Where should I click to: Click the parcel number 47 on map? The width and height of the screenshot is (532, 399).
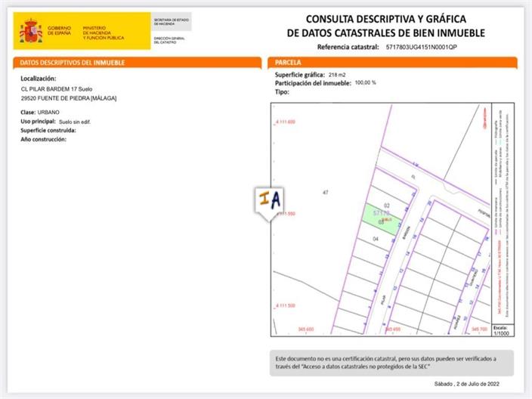click(x=326, y=193)
